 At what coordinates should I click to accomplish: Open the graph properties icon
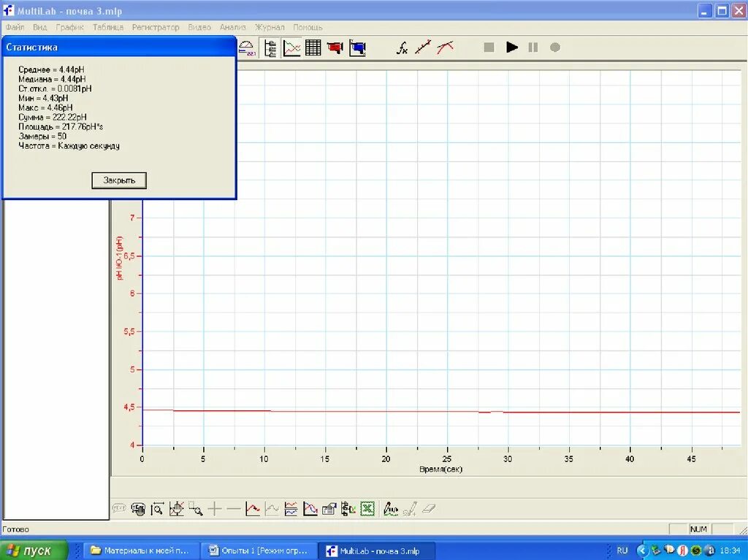329,509
